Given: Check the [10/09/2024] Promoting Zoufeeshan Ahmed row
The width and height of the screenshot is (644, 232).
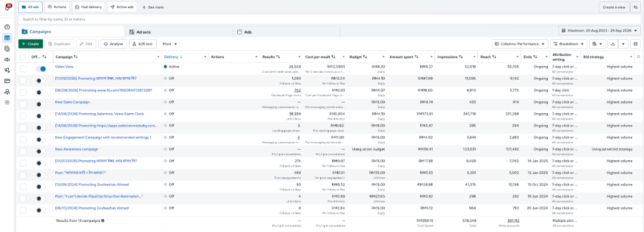Looking at the screenshot, I should 23,187.
